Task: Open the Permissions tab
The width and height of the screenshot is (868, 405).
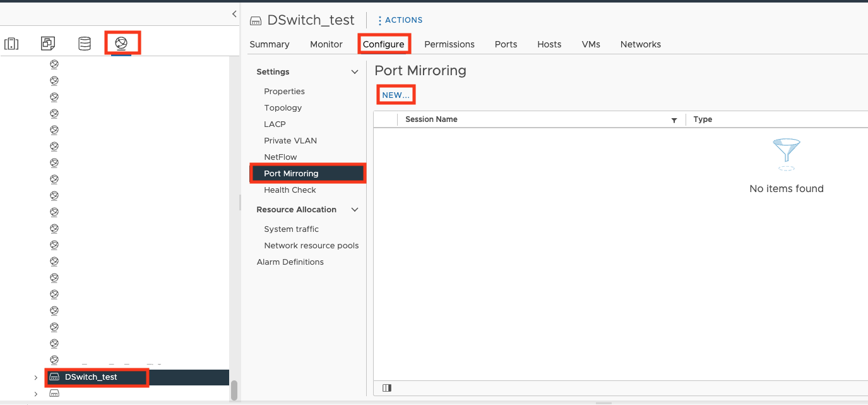Action: coord(449,44)
